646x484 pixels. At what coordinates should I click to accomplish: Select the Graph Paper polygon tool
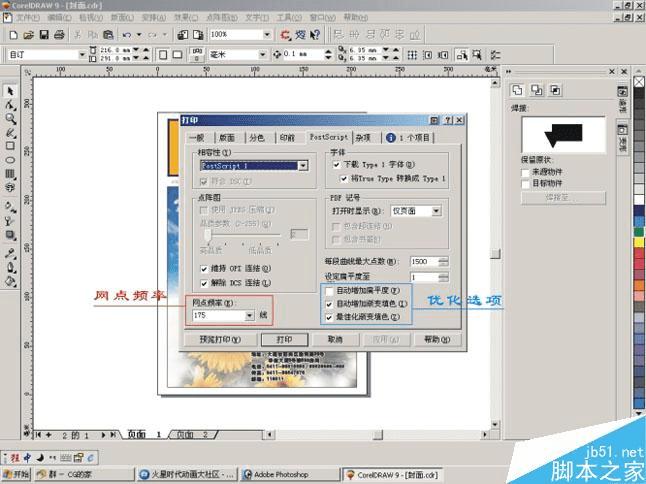point(10,173)
